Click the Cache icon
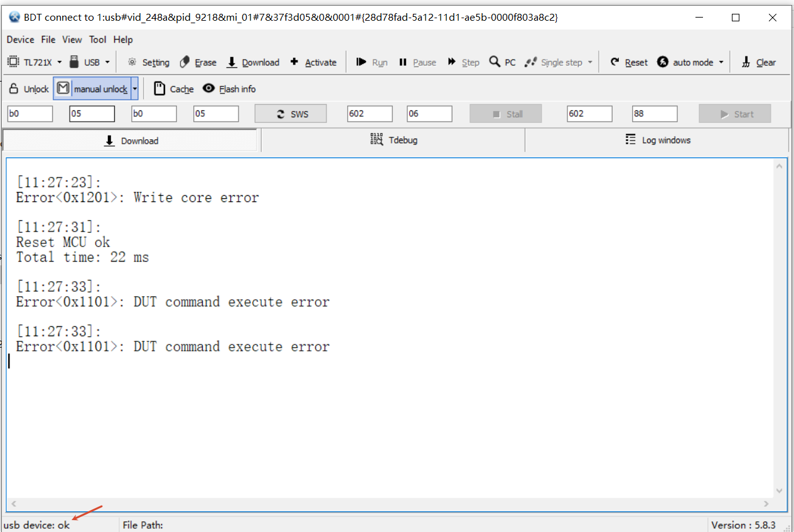 [x=174, y=89]
